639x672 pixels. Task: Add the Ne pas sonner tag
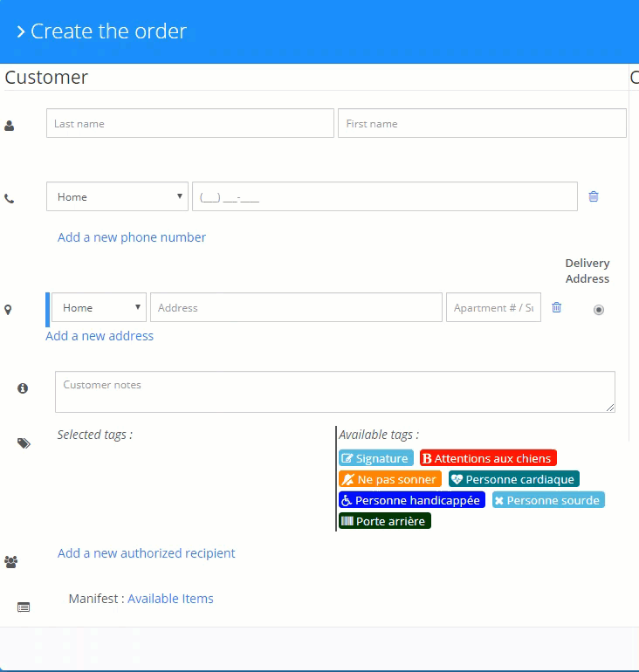(390, 479)
